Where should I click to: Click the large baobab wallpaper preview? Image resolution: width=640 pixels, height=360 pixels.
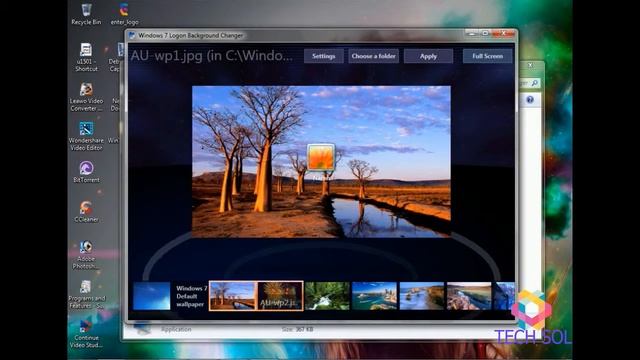321,162
